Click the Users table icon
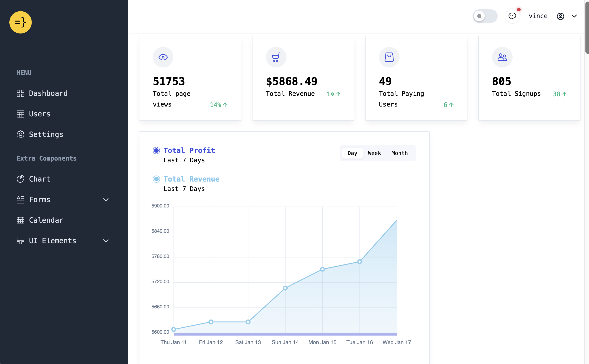 (x=21, y=114)
